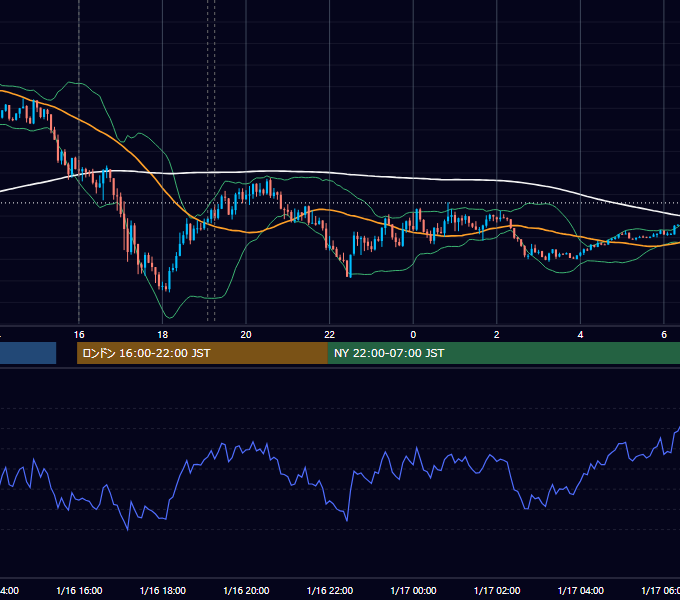Click the NY 22:00-07:00 JST session bar
The height and width of the screenshot is (600, 680).
pyautogui.click(x=503, y=353)
